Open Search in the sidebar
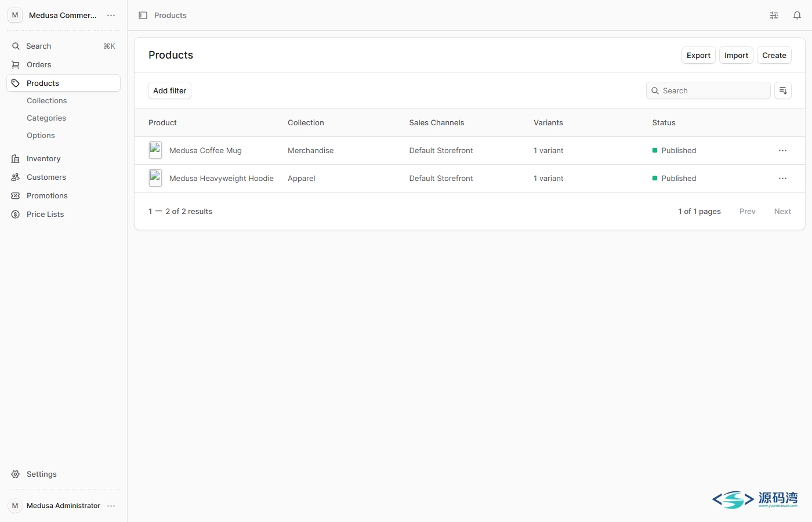The image size is (812, 522). (63, 46)
